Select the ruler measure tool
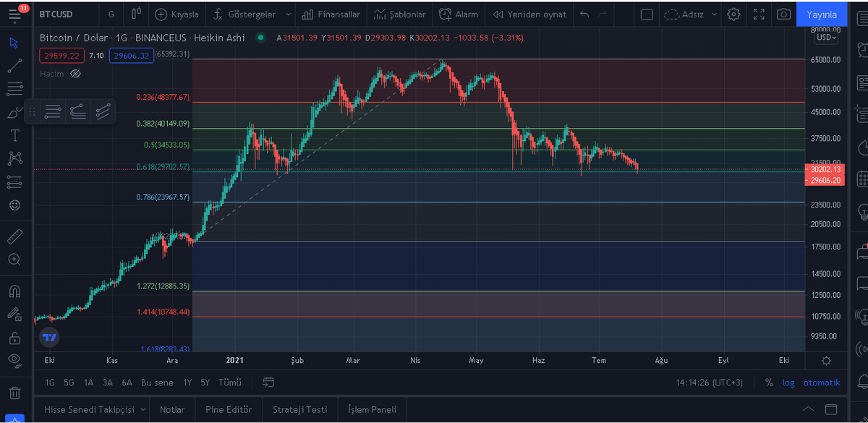Screen dimensions: 868x423 tap(14, 236)
